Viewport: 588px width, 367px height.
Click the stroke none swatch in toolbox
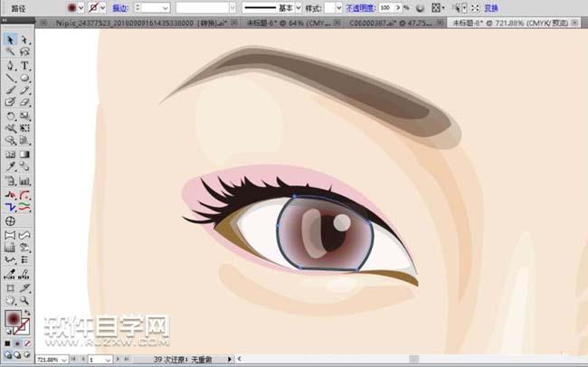tap(22, 327)
